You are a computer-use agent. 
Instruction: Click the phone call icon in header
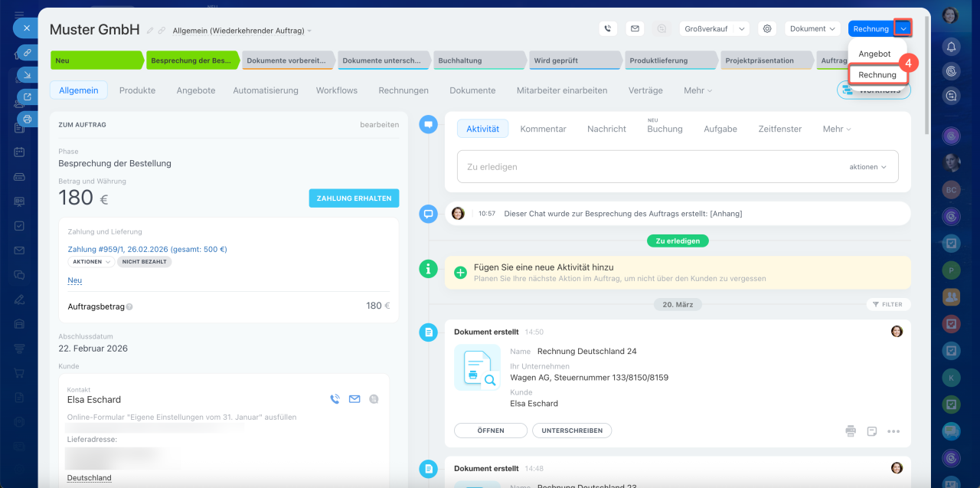click(x=608, y=28)
